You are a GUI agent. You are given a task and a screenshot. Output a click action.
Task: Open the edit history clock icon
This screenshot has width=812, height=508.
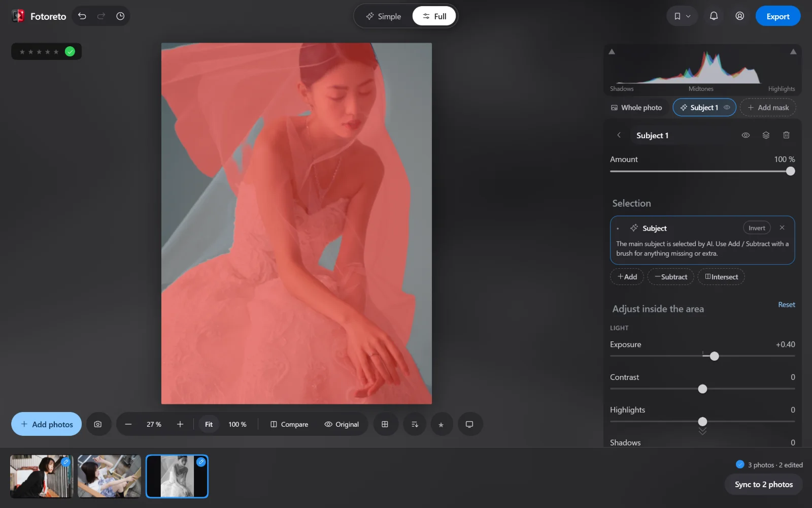(x=120, y=16)
